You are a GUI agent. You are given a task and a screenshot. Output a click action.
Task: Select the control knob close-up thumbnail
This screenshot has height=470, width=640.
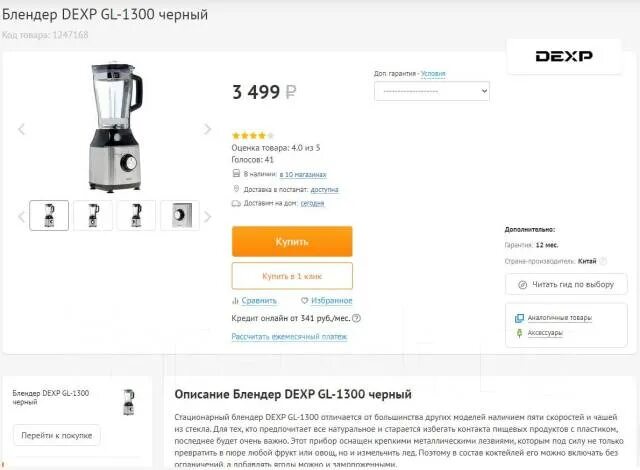tap(180, 215)
